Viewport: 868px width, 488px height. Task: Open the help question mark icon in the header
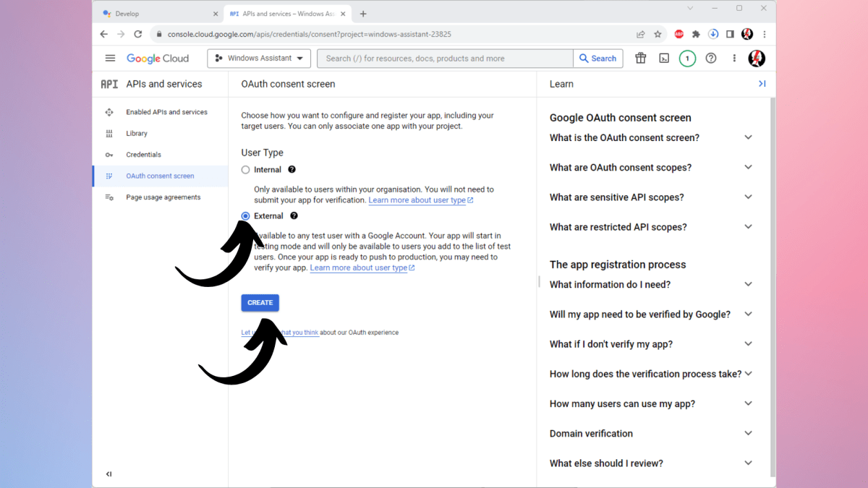[x=711, y=59]
